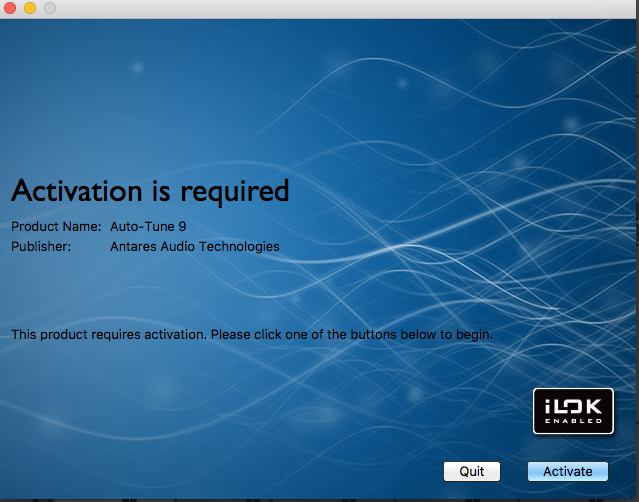Click the iLok Enabled logo
The image size is (639, 502).
pos(573,412)
